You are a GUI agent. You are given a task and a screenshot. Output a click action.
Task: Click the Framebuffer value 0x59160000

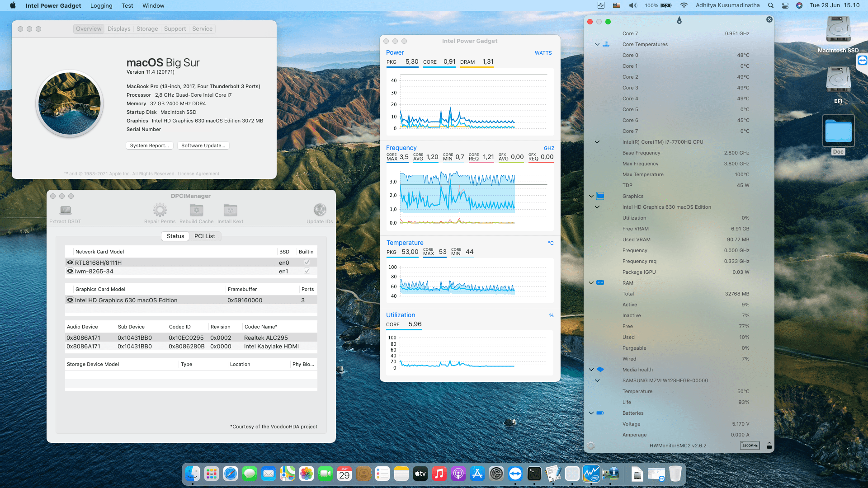[x=245, y=300]
